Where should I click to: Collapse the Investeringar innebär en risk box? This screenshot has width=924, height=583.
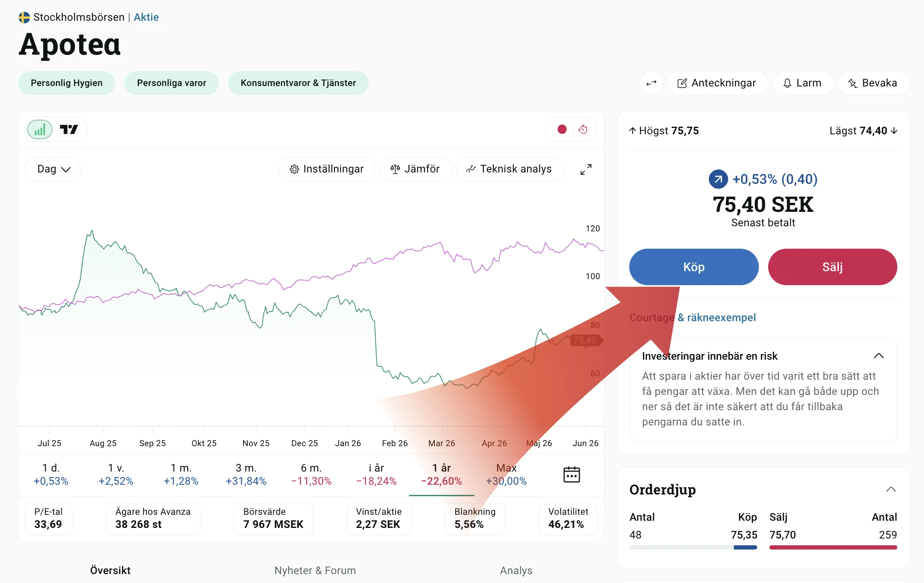tap(879, 356)
